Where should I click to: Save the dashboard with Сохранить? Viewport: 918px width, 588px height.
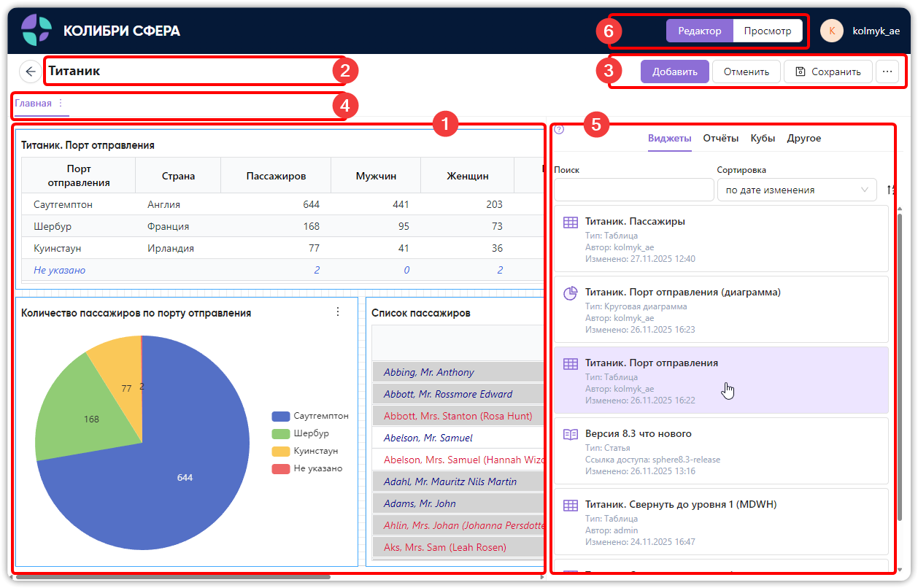pyautogui.click(x=828, y=71)
